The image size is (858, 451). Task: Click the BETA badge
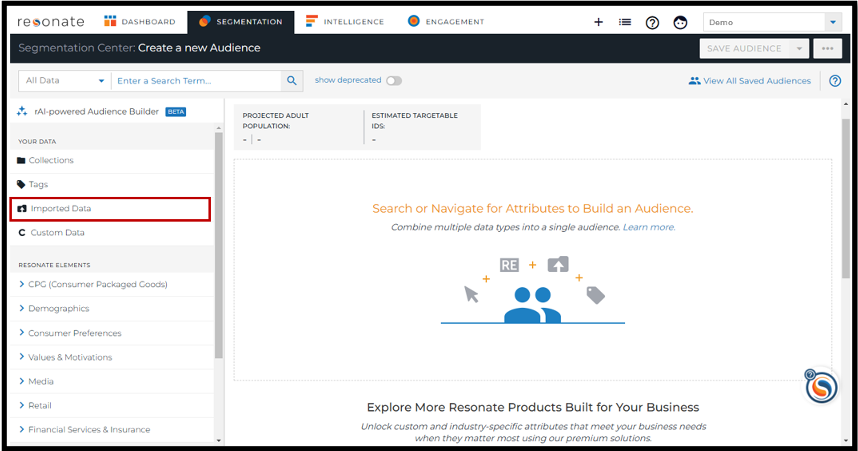(x=176, y=112)
